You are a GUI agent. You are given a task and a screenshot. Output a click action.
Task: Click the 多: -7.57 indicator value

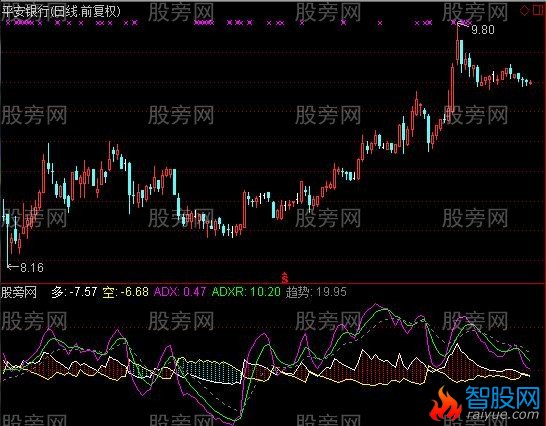click(x=74, y=292)
